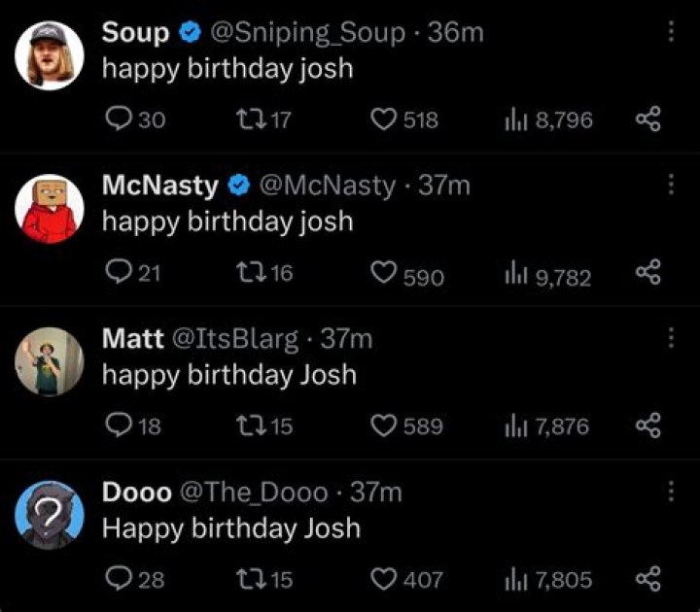
Task: Like McNasty's happy birthday tweet
Action: tap(386, 275)
